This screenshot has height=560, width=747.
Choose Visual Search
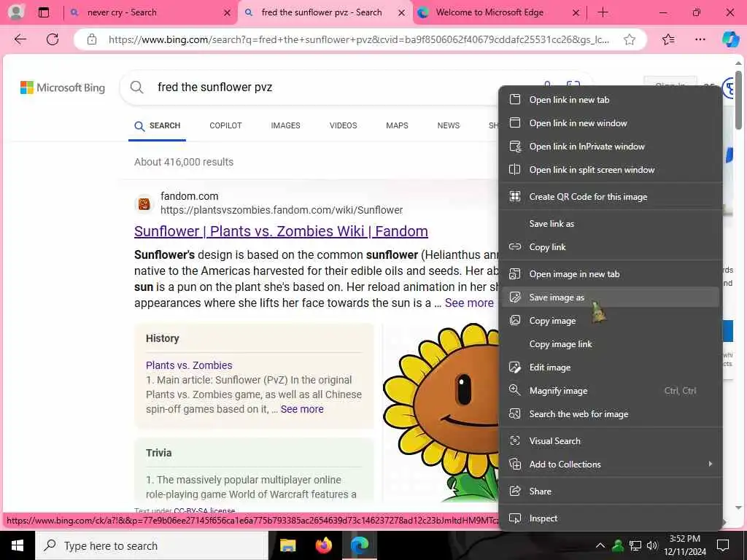(x=610, y=440)
